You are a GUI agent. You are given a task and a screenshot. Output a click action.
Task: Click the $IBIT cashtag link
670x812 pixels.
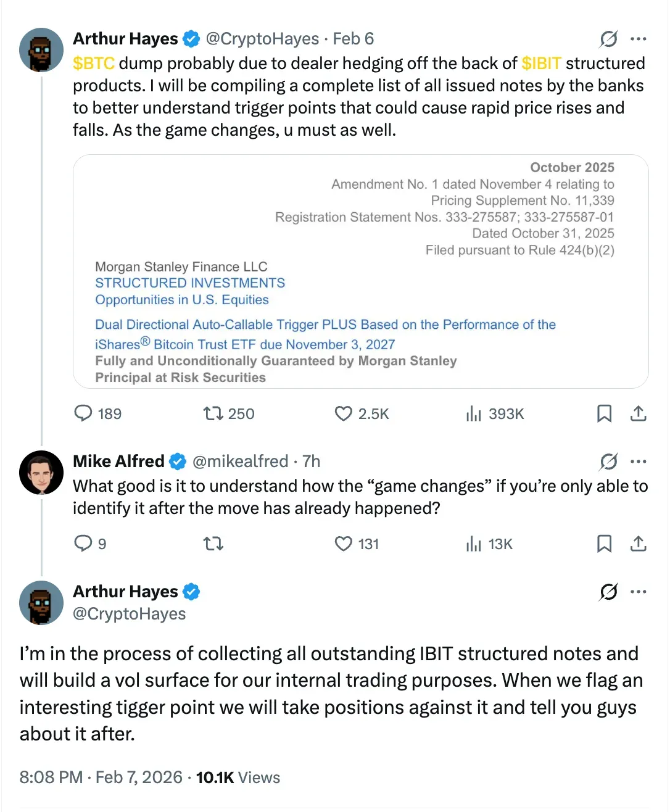(541, 64)
